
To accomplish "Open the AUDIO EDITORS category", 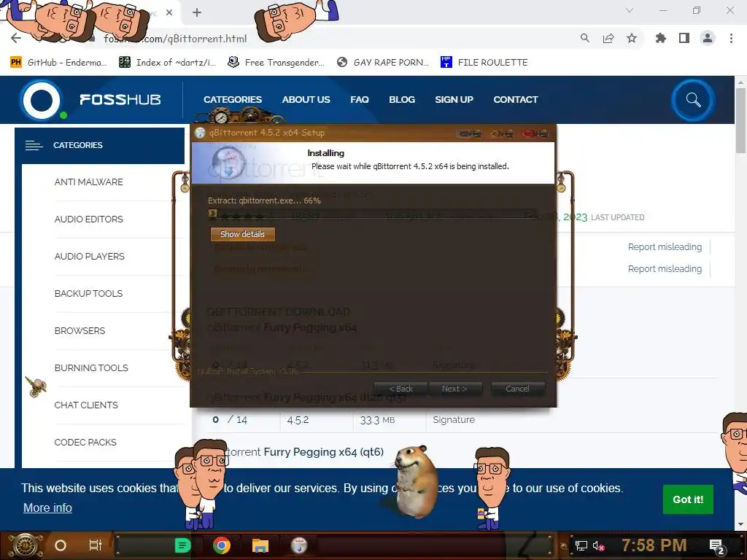I will (x=88, y=219).
